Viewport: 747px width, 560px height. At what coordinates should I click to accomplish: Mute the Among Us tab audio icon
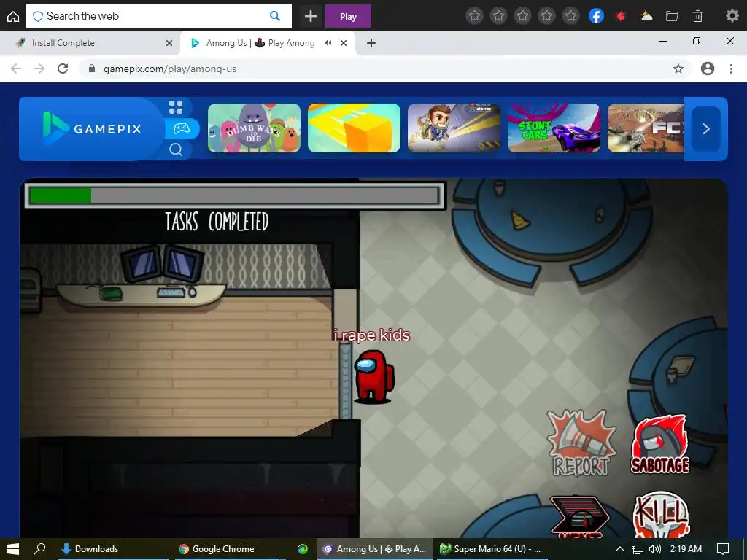click(328, 43)
